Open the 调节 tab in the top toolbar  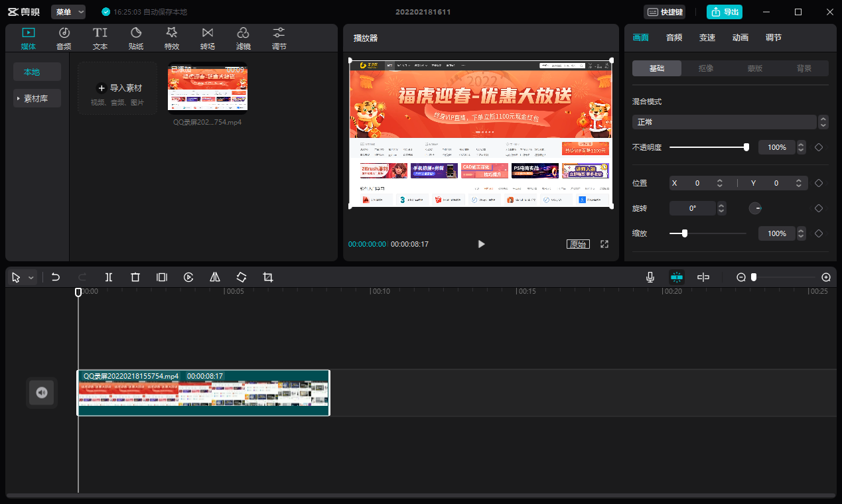(x=279, y=38)
